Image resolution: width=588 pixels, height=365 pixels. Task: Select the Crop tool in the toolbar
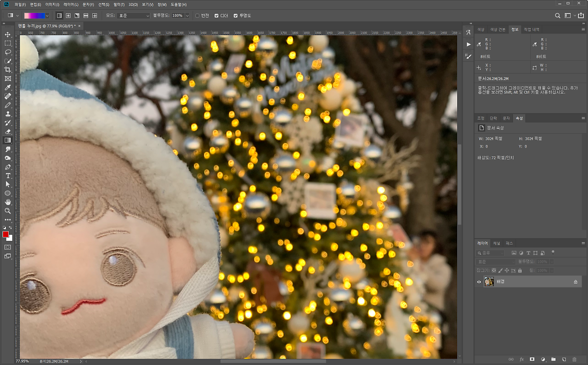pyautogui.click(x=8, y=70)
